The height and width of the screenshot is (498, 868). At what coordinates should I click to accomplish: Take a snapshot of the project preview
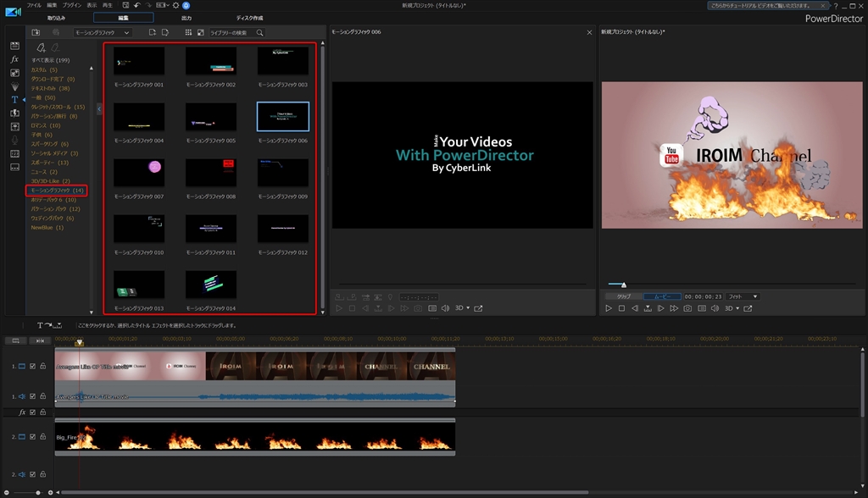point(687,308)
